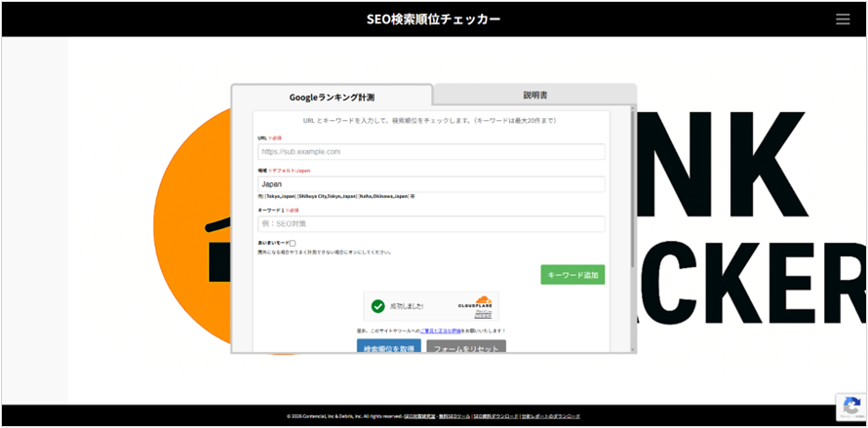Focus the URL input field
This screenshot has width=868, height=428.
[431, 152]
